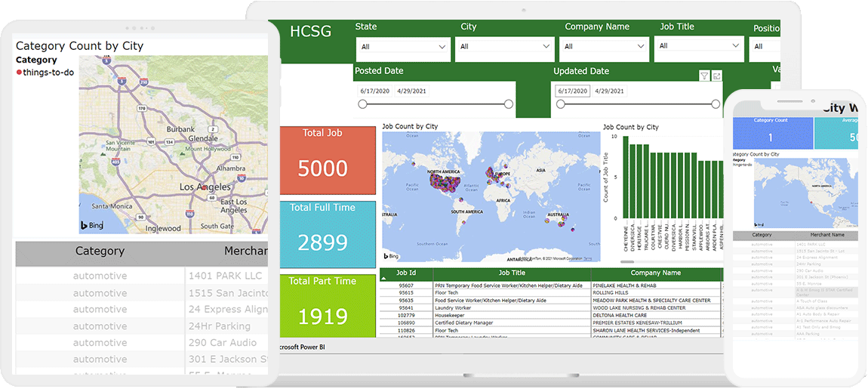Click the Merchant Name header on the phone table

coord(827,235)
